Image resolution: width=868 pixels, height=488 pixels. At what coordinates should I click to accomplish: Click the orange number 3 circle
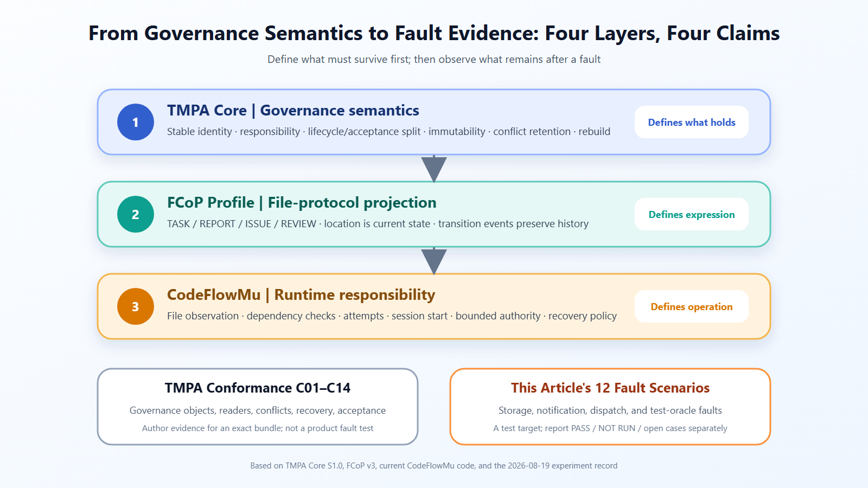click(136, 306)
